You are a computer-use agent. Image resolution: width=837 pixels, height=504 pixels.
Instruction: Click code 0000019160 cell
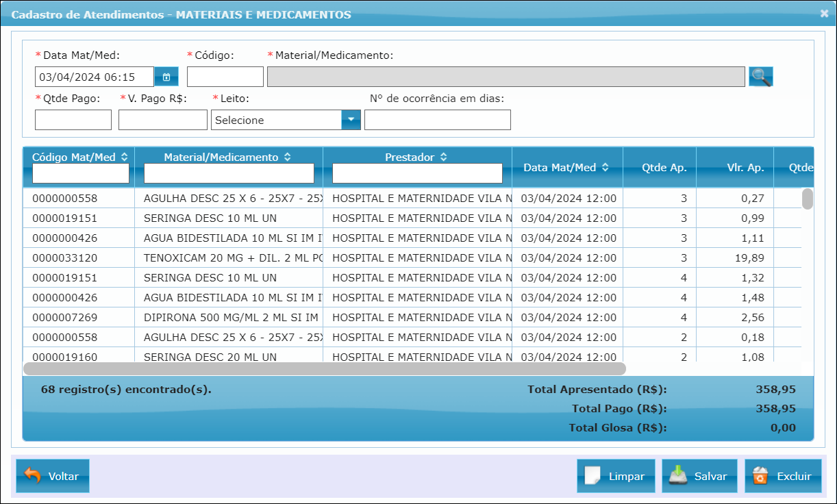[79, 356]
